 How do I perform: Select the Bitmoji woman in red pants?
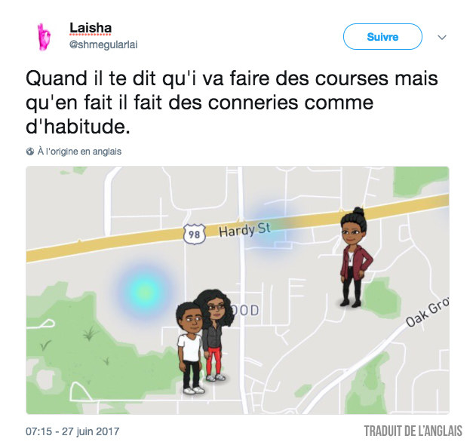click(x=215, y=334)
